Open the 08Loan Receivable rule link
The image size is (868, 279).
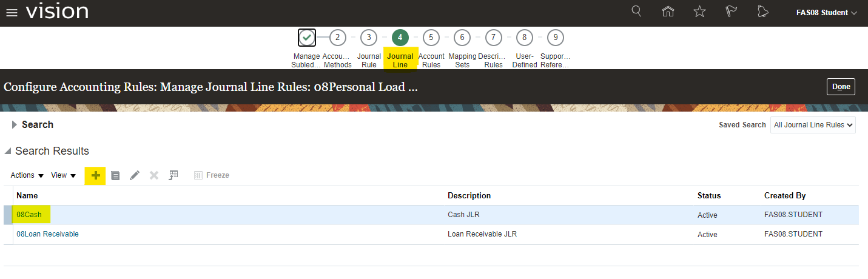[47, 234]
